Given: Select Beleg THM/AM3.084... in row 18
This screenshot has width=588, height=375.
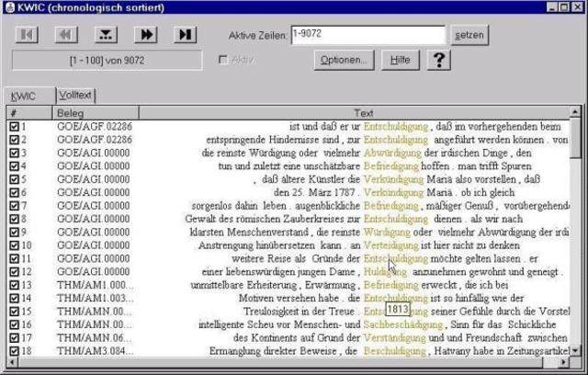Looking at the screenshot, I should [x=96, y=351].
